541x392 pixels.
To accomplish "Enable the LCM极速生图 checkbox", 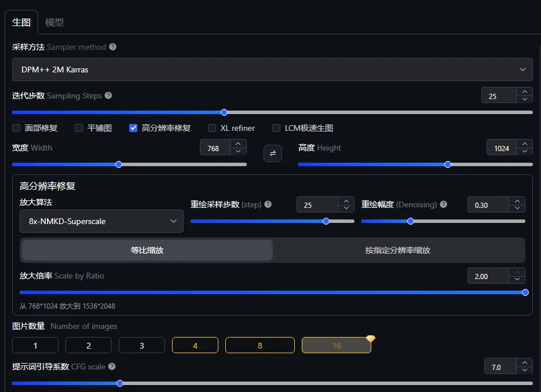I will pyautogui.click(x=276, y=128).
